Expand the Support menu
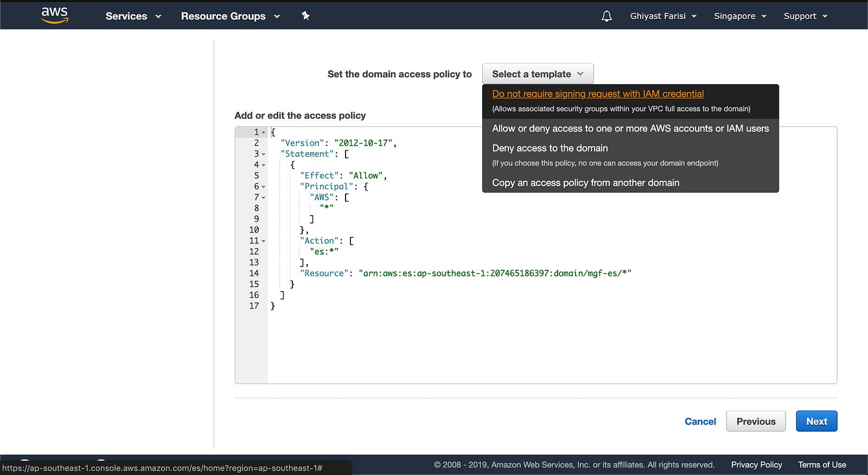868x475 pixels. (x=805, y=16)
